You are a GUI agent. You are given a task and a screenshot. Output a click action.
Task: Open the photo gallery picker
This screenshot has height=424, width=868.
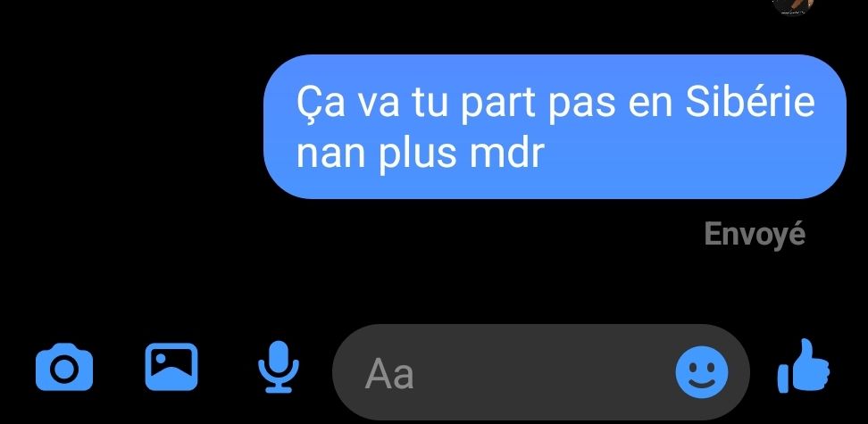coord(171,367)
